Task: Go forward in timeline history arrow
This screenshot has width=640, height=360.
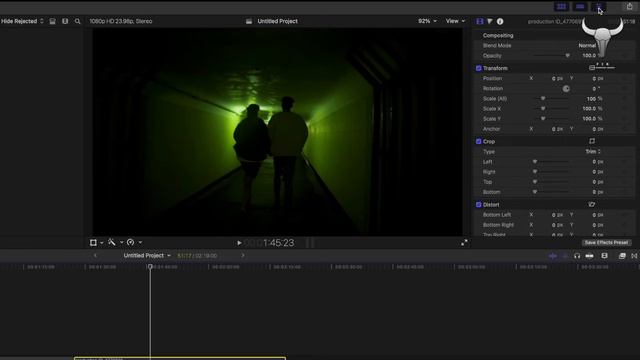Action: pos(243,256)
